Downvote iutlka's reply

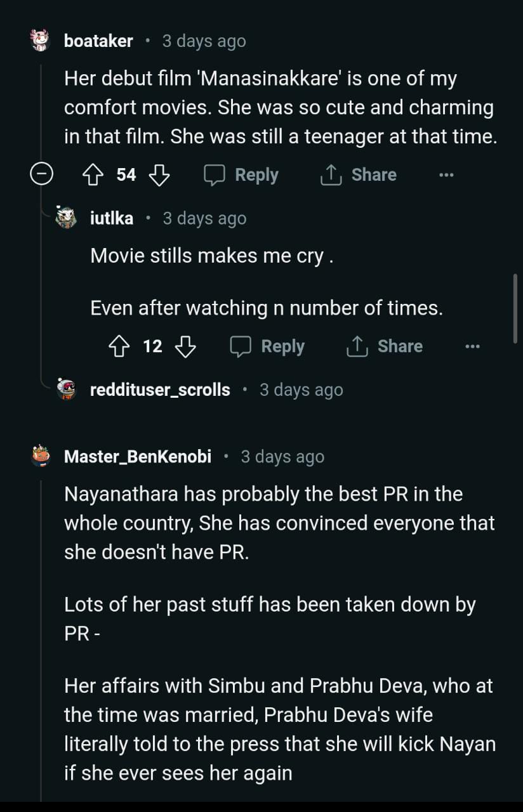pyautogui.click(x=185, y=346)
